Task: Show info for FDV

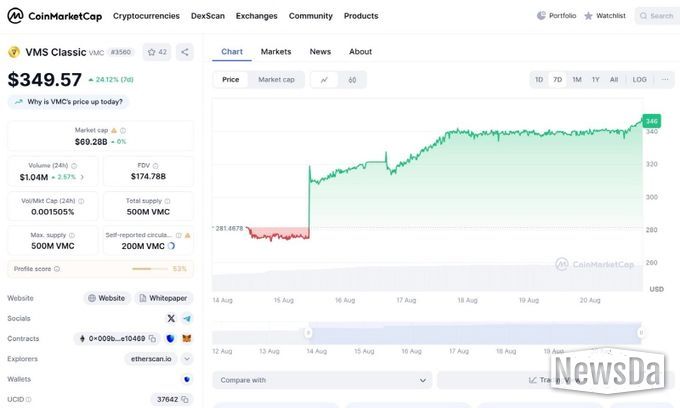Action: coord(156,166)
